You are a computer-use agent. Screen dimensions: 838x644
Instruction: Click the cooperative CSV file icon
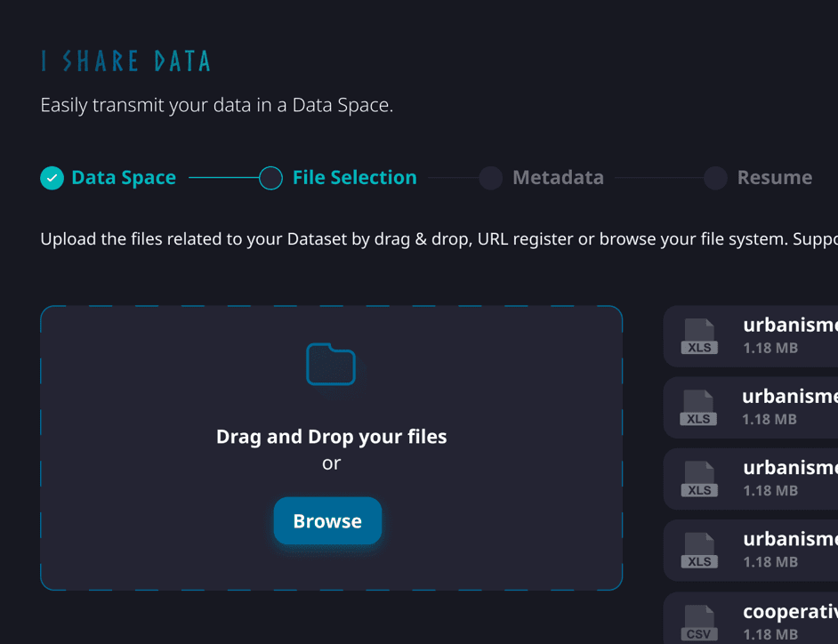(699, 623)
